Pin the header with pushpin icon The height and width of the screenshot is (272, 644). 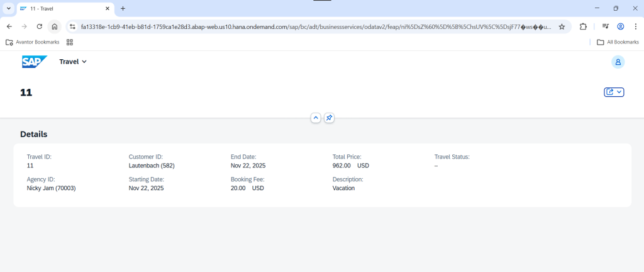(x=329, y=118)
